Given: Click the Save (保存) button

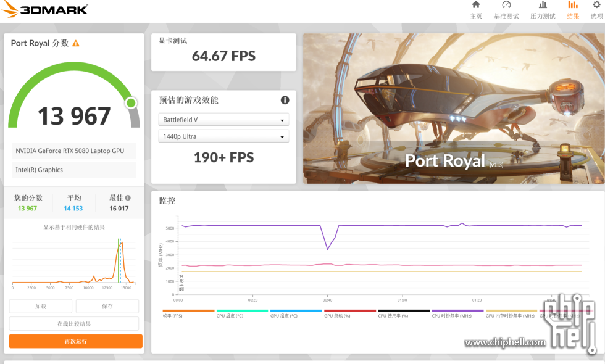Looking at the screenshot, I should 107,306.
